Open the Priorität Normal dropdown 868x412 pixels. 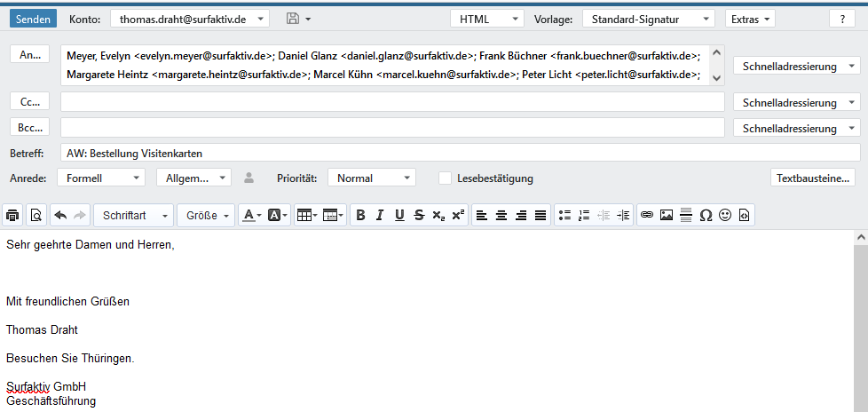[371, 178]
